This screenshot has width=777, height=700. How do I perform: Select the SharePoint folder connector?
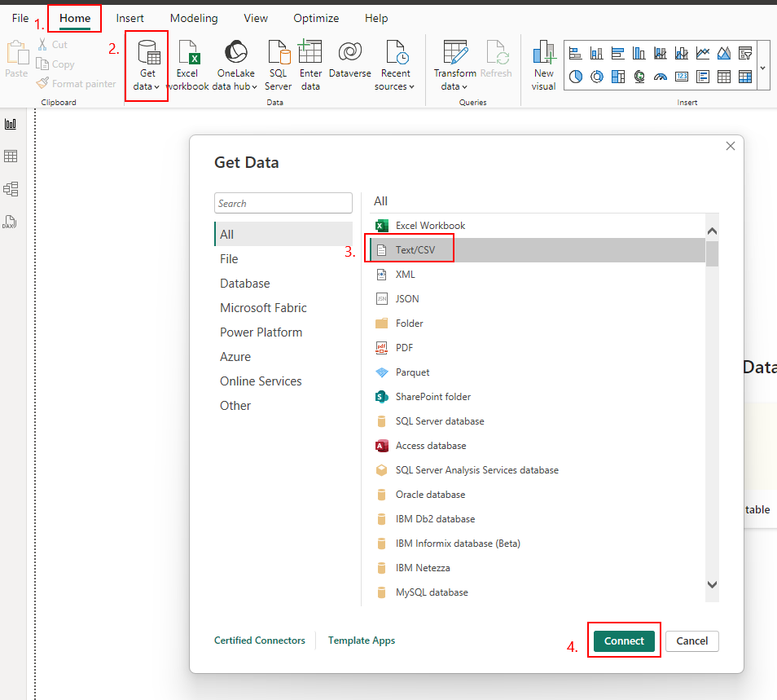pos(538,397)
